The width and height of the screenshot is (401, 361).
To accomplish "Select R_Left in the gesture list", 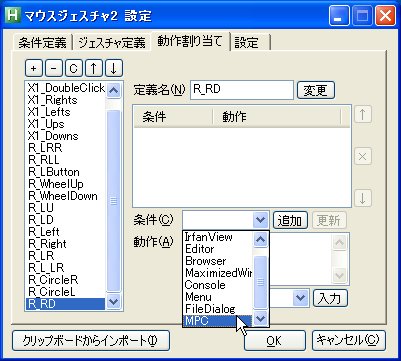I will coord(66,232).
